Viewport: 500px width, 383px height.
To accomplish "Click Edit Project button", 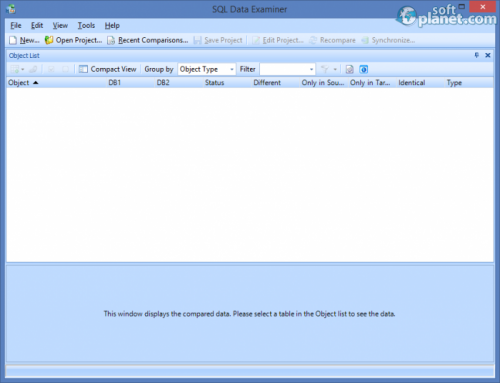I will 278,40.
